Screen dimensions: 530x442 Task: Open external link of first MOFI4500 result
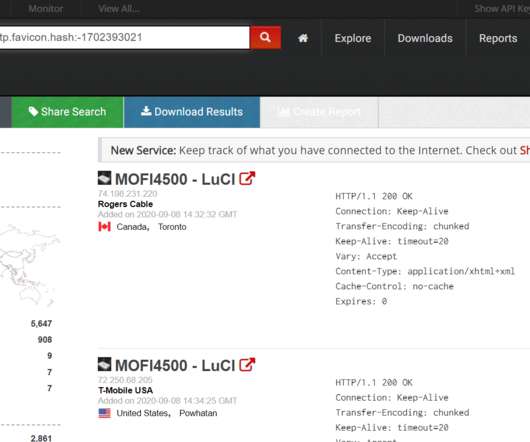click(x=247, y=178)
